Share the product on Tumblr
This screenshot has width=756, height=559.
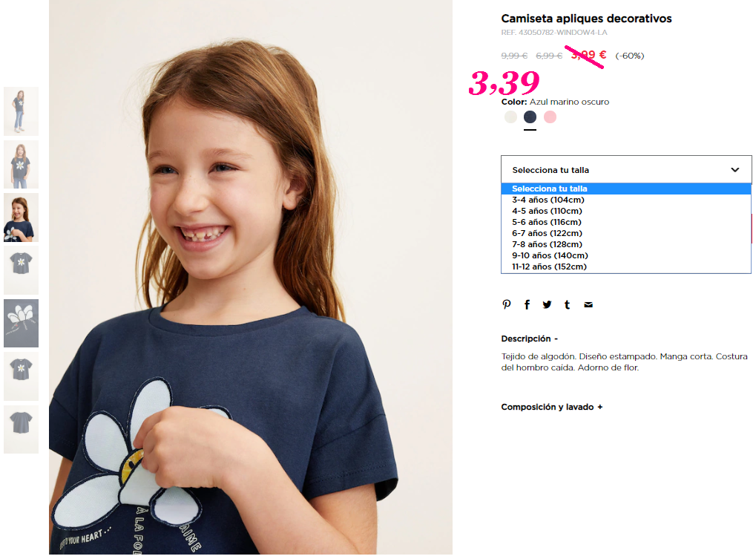567,304
